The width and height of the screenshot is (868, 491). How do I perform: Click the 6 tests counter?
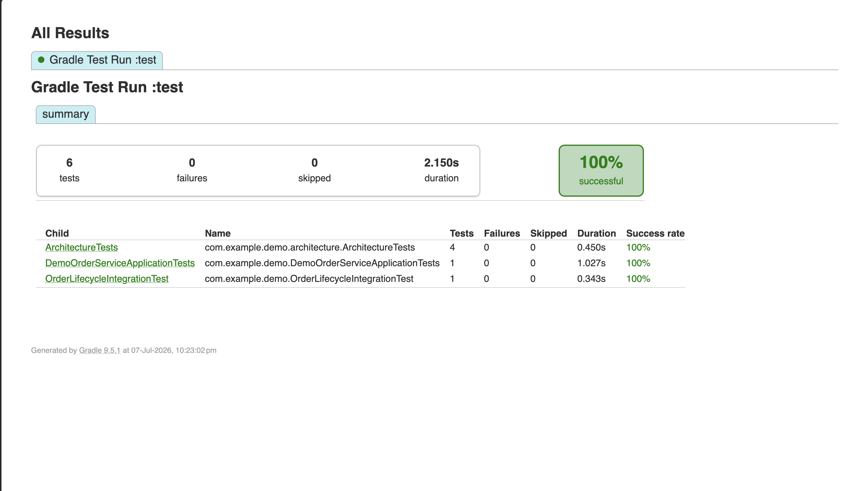pos(69,170)
